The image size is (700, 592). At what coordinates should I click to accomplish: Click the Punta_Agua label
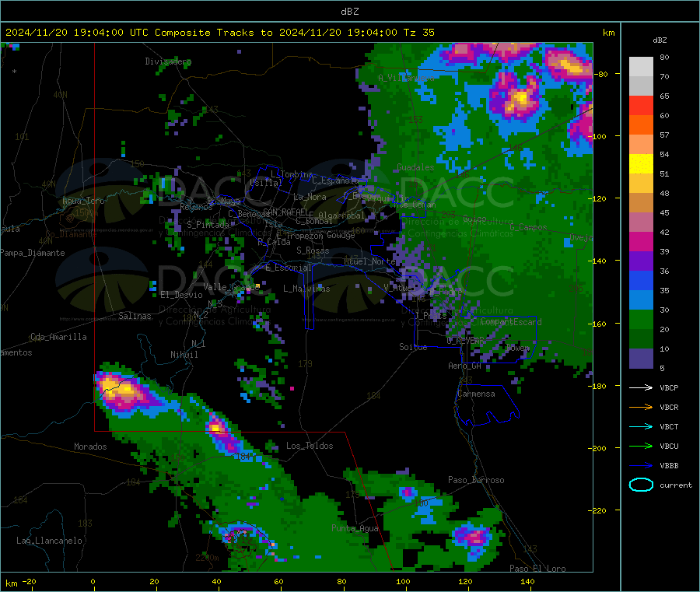(x=355, y=528)
